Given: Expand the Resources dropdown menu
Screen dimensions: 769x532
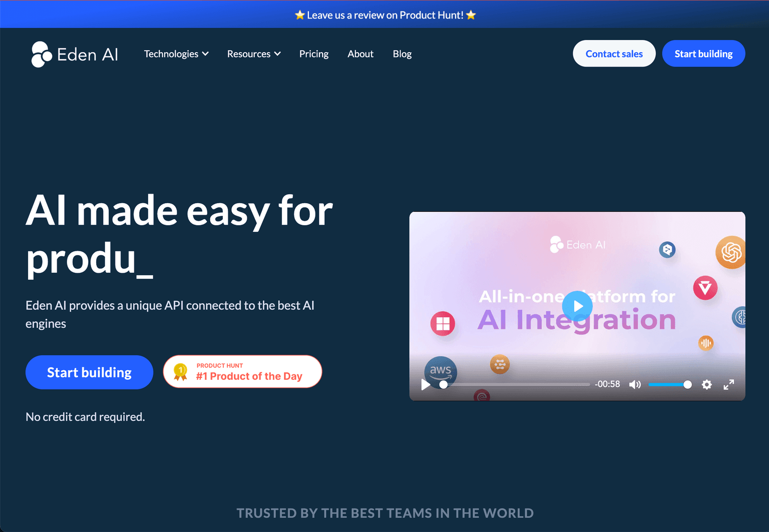Looking at the screenshot, I should point(254,54).
